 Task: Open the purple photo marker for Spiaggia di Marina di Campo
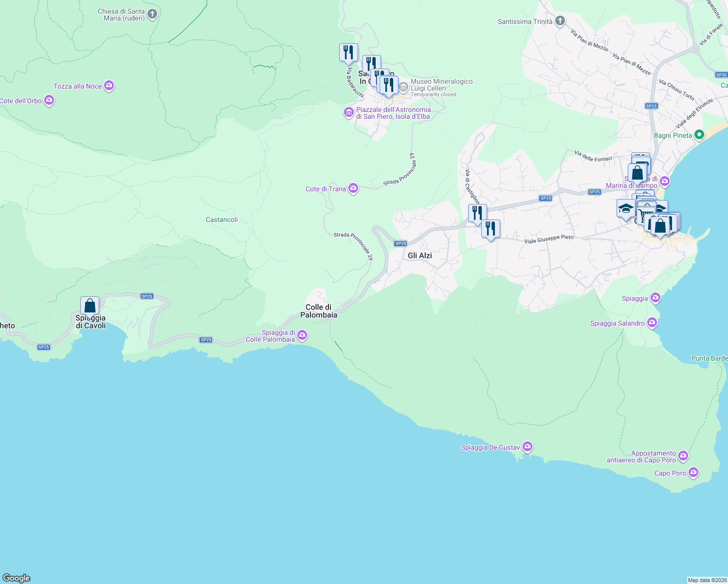pos(665,180)
